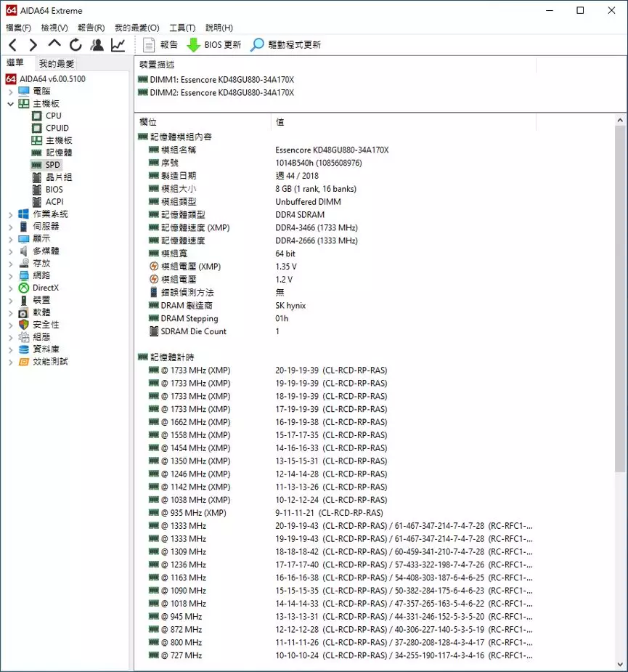Viewport: 628px width, 672px height.
Task: Click the Back navigation arrow
Action: 13,45
